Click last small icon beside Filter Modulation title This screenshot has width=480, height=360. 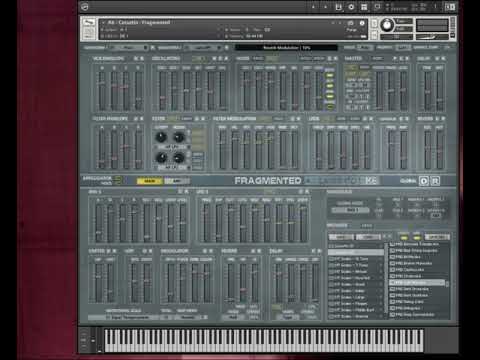298,119
